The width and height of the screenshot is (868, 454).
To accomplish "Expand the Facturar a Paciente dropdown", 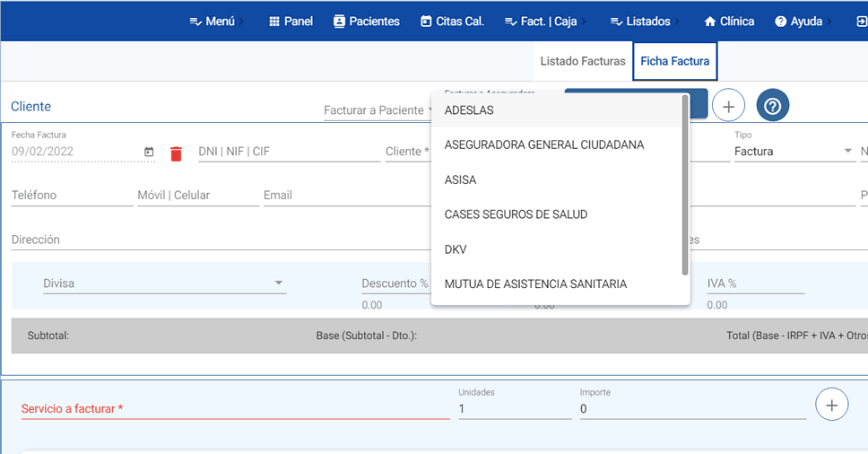I will [x=378, y=110].
